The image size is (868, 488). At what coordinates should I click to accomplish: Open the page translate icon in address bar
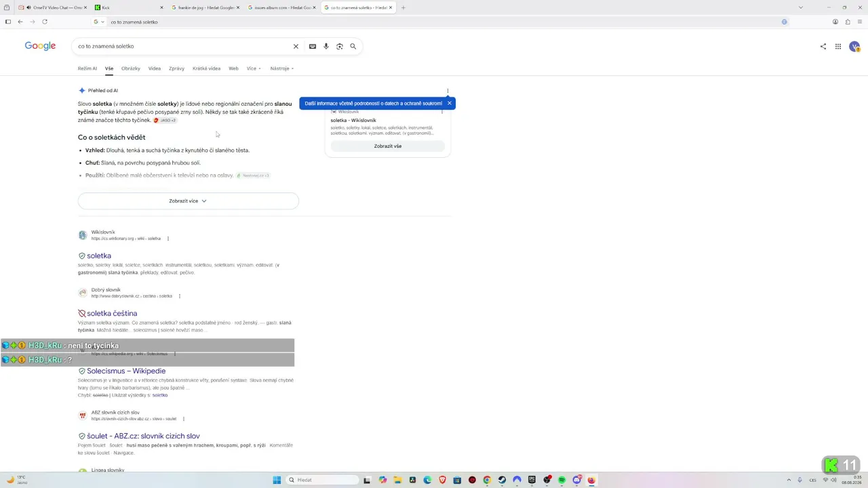coord(785,22)
